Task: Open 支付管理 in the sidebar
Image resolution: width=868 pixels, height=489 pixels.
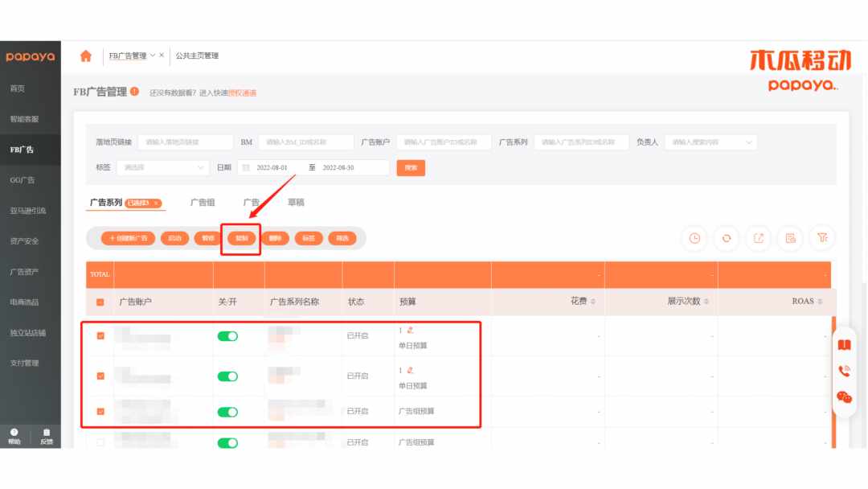Action: click(24, 364)
